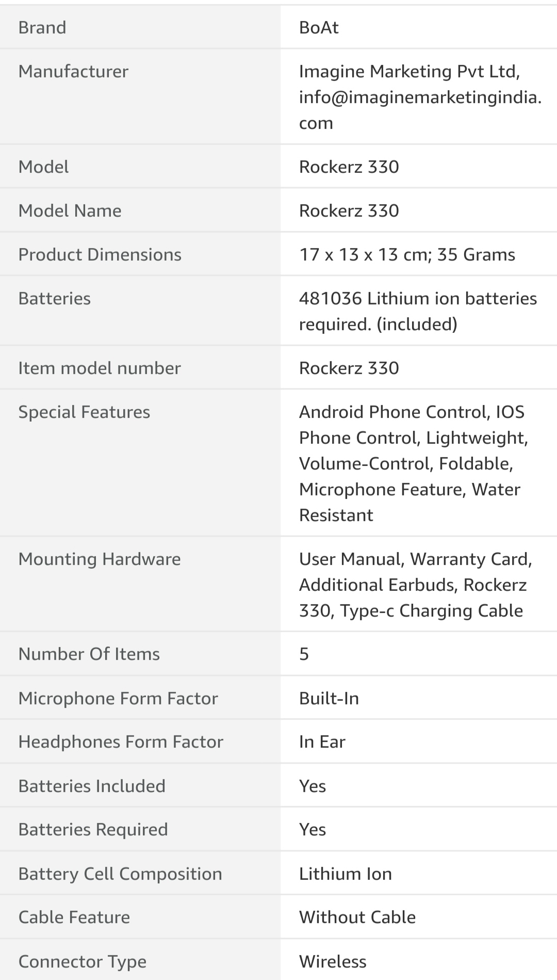Viewport: 557px width, 980px height.
Task: Tap the In Ear headphones value
Action: [322, 742]
